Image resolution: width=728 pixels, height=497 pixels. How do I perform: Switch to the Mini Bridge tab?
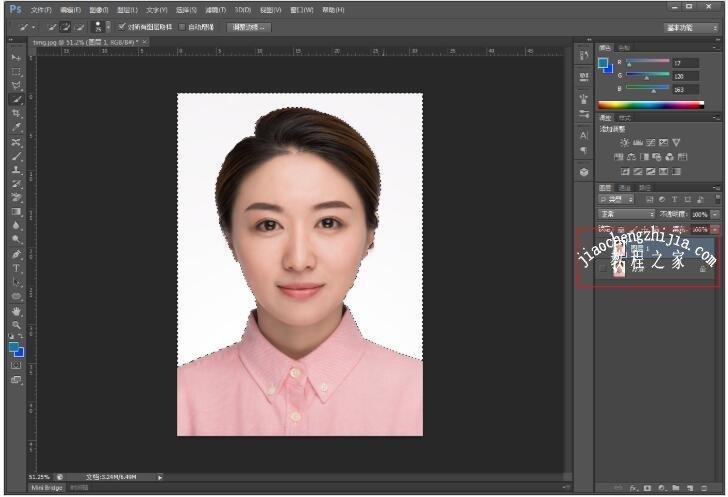point(46,488)
